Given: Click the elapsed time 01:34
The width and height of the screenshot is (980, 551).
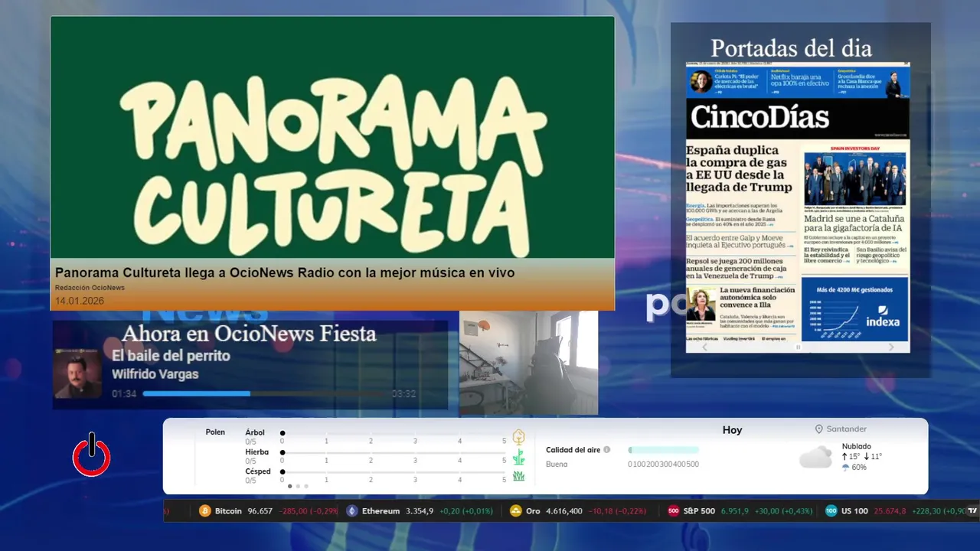Looking at the screenshot, I should click(124, 394).
